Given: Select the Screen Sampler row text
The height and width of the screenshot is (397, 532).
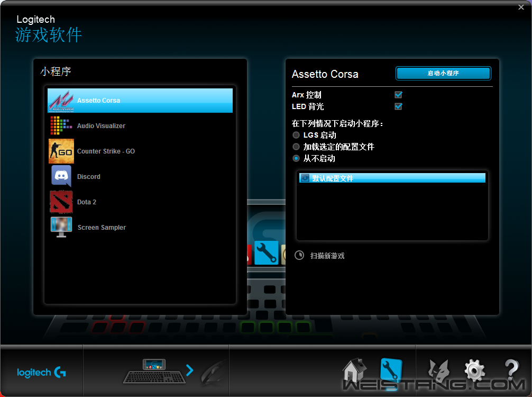Looking at the screenshot, I should (102, 228).
